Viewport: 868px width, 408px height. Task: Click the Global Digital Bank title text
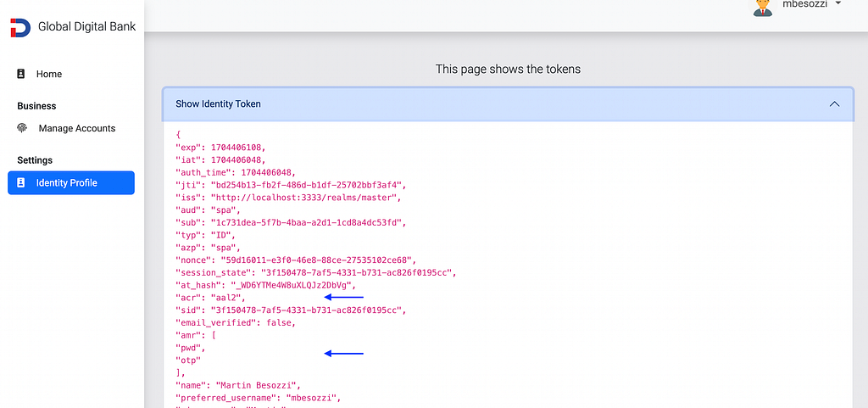pyautogui.click(x=87, y=26)
